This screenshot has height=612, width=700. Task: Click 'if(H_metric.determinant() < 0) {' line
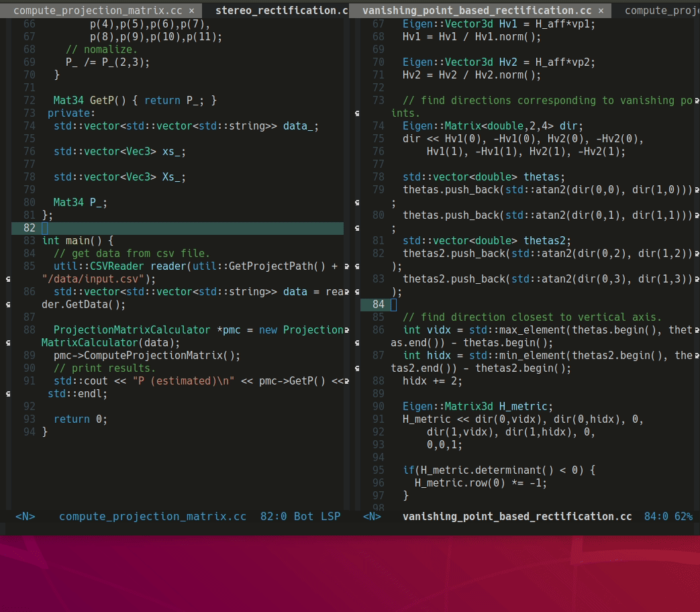pyautogui.click(x=499, y=470)
